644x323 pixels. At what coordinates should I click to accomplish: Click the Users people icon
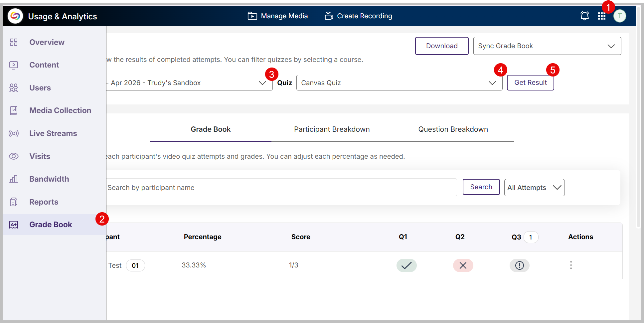pos(14,88)
